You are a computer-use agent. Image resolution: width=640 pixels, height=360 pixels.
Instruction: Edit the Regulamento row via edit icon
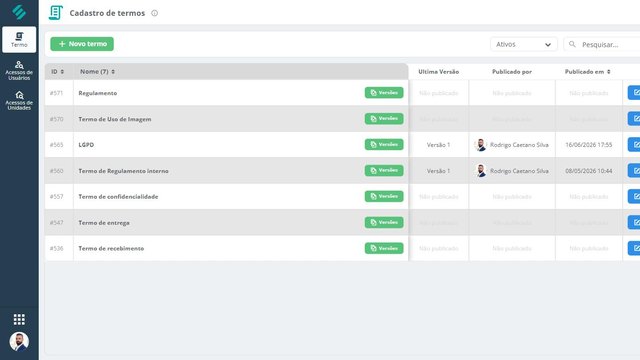[635, 93]
